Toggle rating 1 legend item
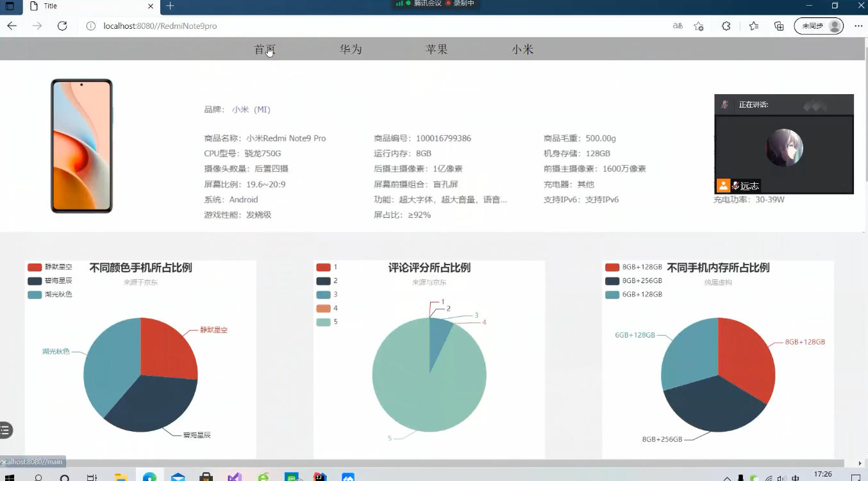The height and width of the screenshot is (481, 868). [327, 267]
